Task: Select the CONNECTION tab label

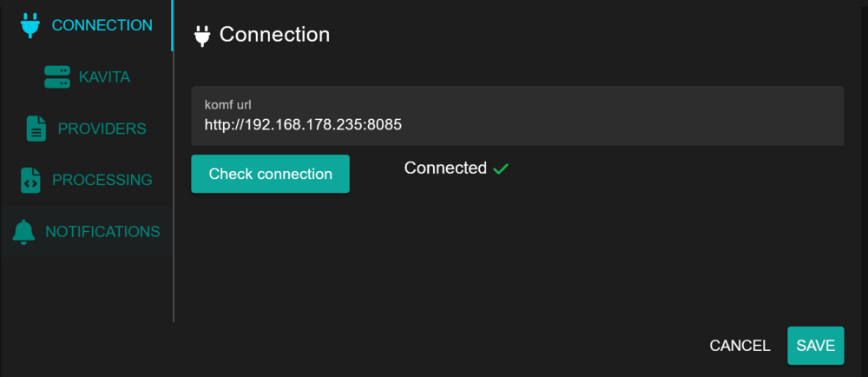Action: [x=102, y=25]
